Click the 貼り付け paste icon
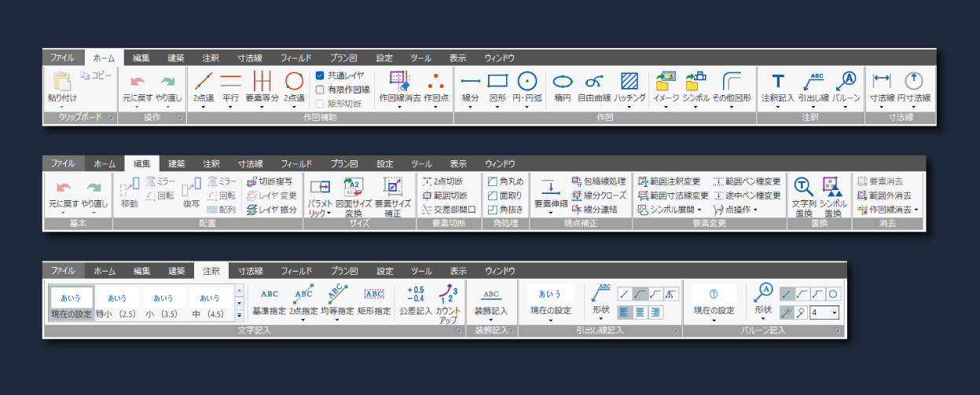This screenshot has height=395, width=980. tap(61, 80)
